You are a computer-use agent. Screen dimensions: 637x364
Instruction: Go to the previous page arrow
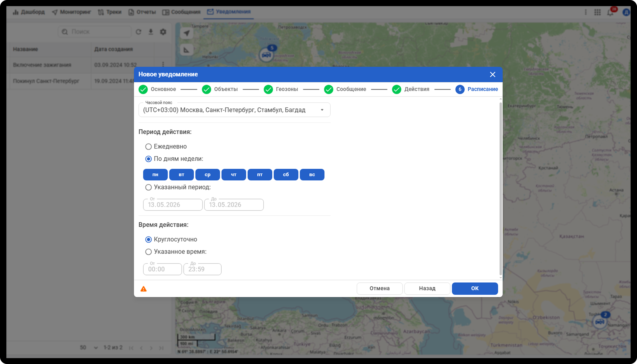coord(141,348)
